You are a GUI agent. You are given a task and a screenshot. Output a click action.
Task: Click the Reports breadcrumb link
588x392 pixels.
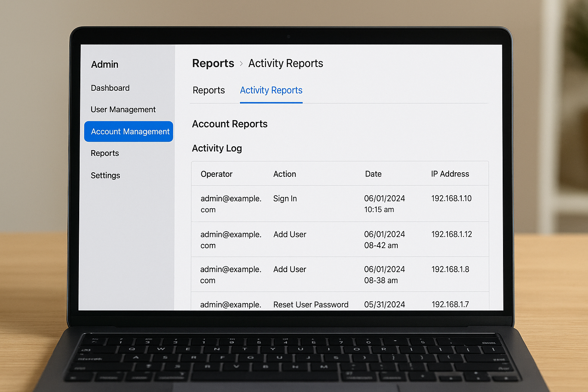pyautogui.click(x=213, y=63)
